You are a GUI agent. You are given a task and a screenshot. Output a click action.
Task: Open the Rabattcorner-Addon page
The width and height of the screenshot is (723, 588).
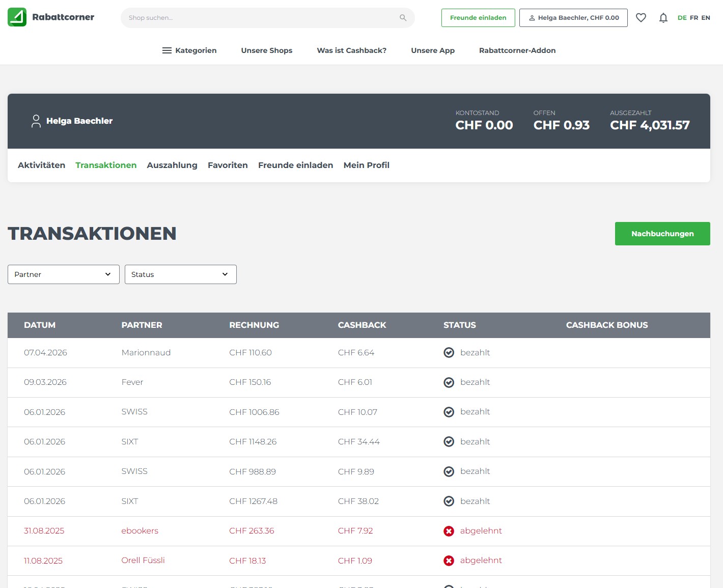click(517, 50)
